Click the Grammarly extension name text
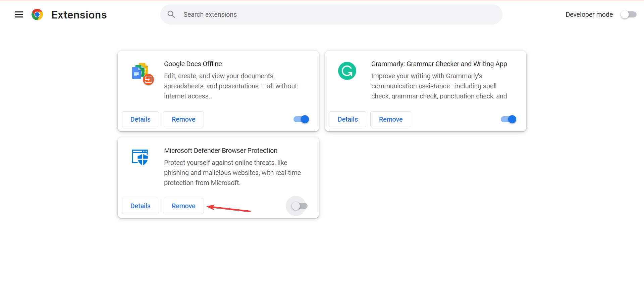Image resolution: width=644 pixels, height=303 pixels. tap(439, 64)
